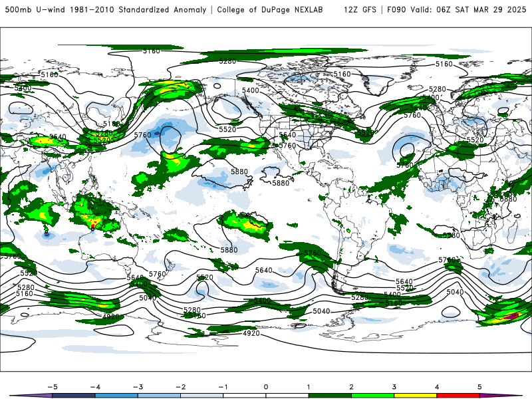Image resolution: width=532 pixels, height=399 pixels.
Task: Click the legend tick label "-4"
Action: (x=95, y=387)
